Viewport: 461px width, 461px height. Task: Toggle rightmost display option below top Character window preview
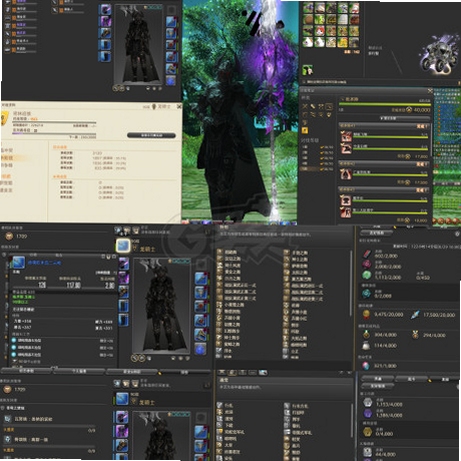[x=160, y=89]
